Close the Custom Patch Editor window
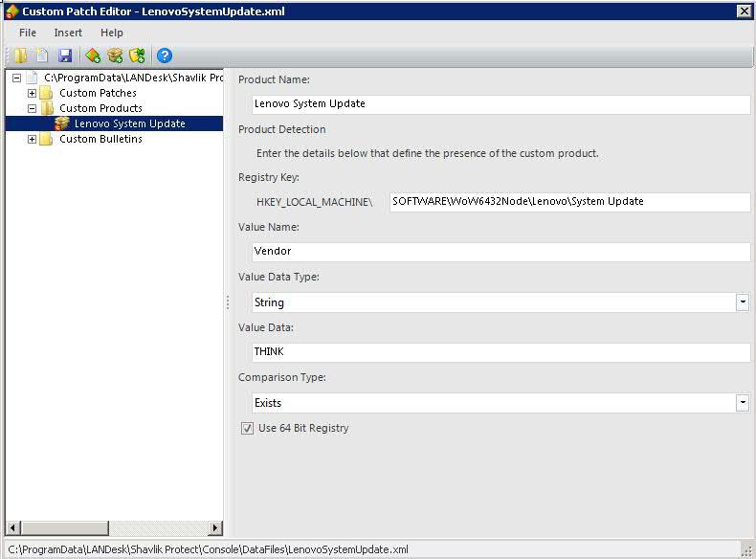756x559 pixels. pos(744,11)
